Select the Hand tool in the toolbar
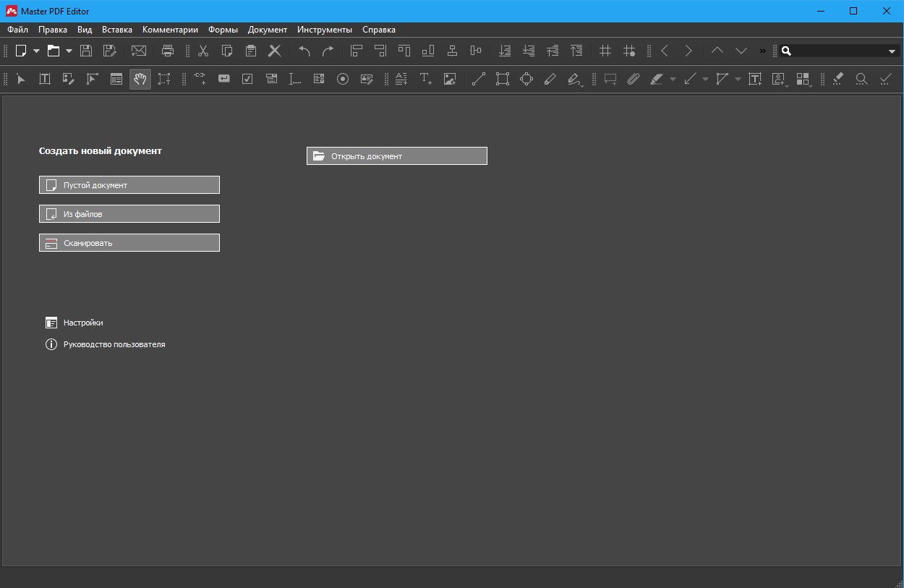The image size is (904, 588). tap(140, 79)
